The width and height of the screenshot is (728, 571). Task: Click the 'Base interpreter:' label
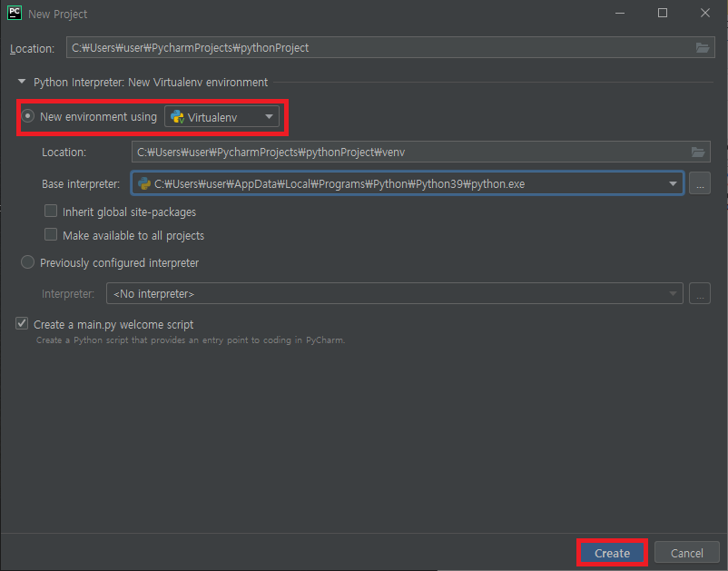(x=81, y=184)
